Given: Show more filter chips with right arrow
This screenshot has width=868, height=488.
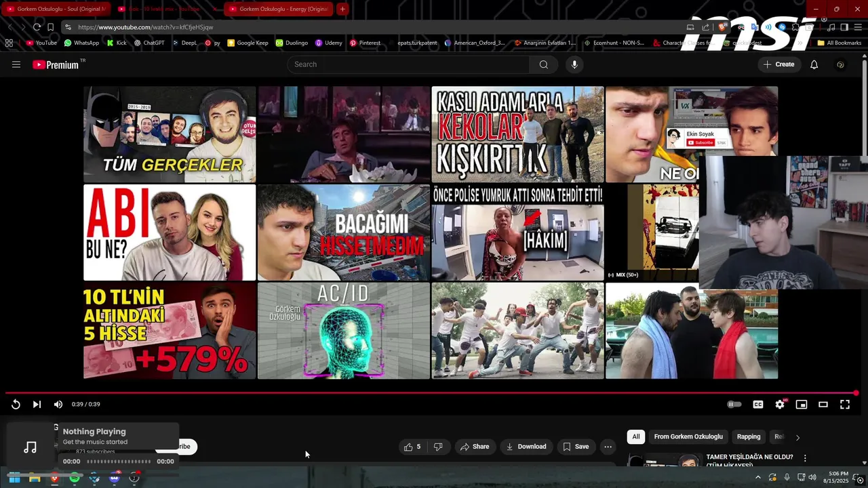Looking at the screenshot, I should tap(797, 437).
